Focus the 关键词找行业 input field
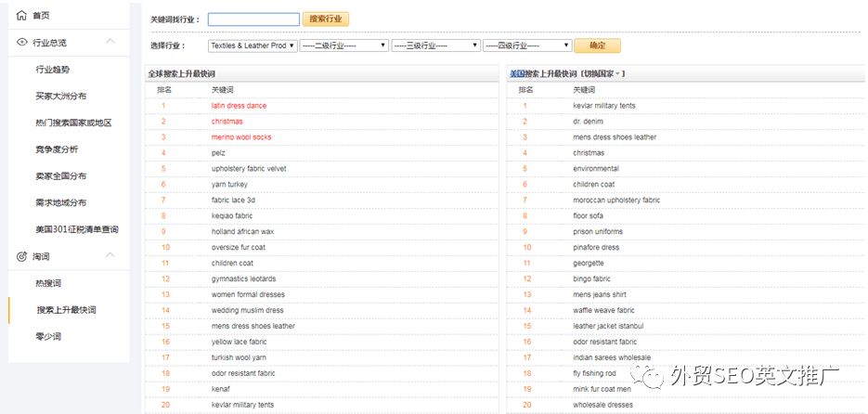The width and height of the screenshot is (868, 414). 253,19
